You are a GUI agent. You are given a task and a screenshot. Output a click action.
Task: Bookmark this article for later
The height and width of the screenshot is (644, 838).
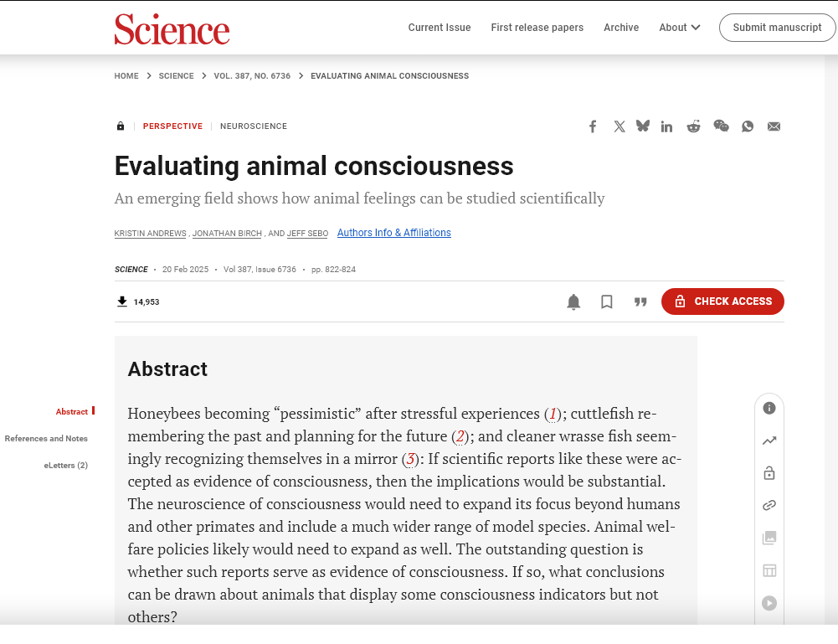[606, 301]
